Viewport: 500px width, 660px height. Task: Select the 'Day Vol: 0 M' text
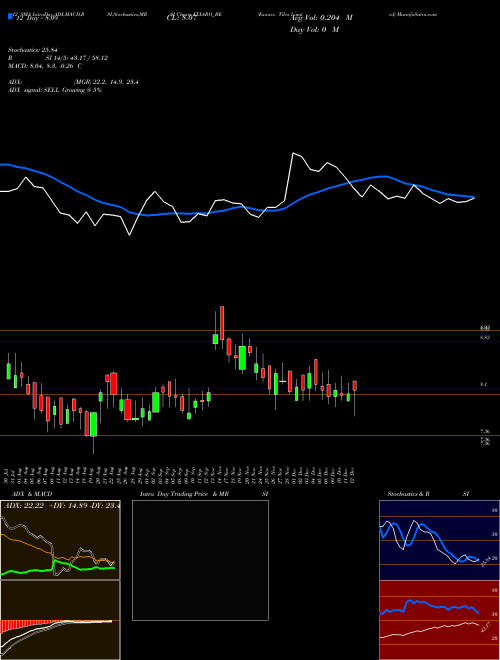point(314,30)
